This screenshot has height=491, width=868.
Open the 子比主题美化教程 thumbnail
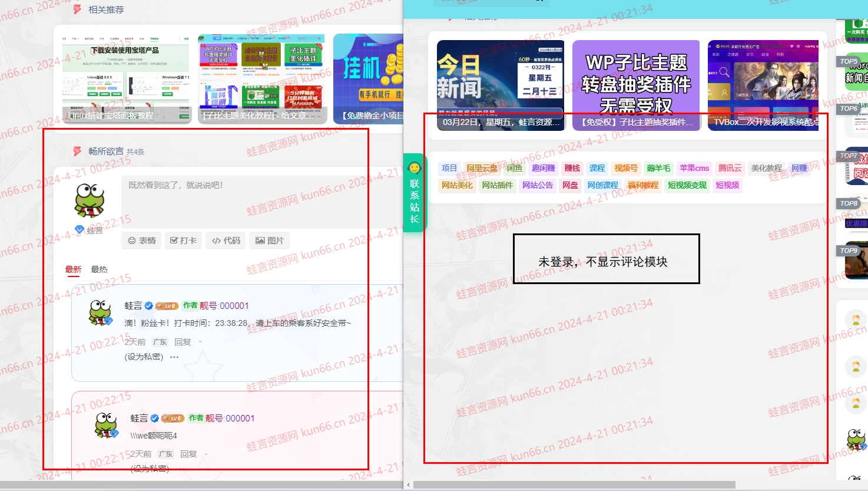[x=262, y=78]
